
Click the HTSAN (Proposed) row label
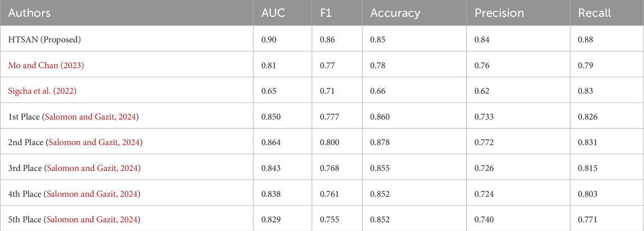[x=40, y=40]
